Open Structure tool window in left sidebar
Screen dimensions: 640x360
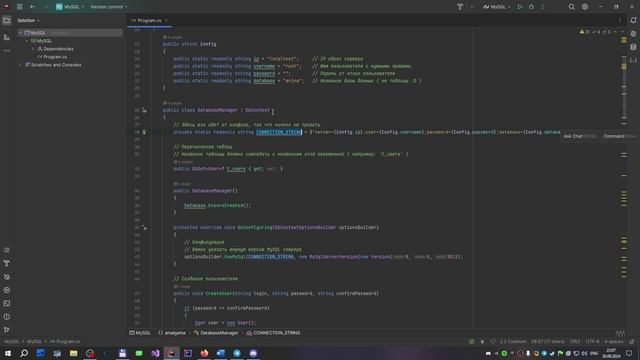pos(7,37)
